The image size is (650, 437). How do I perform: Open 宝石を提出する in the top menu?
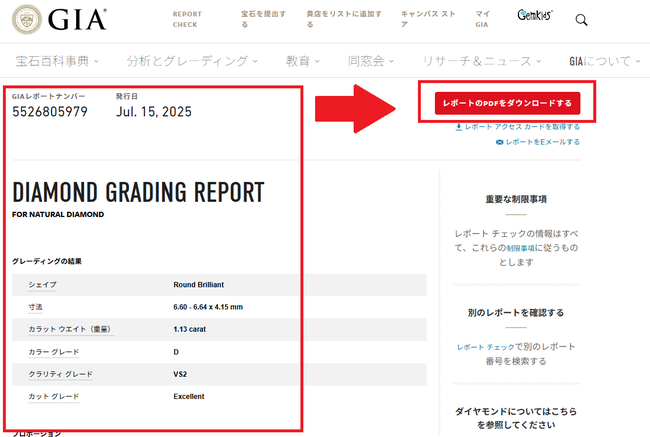click(x=263, y=19)
